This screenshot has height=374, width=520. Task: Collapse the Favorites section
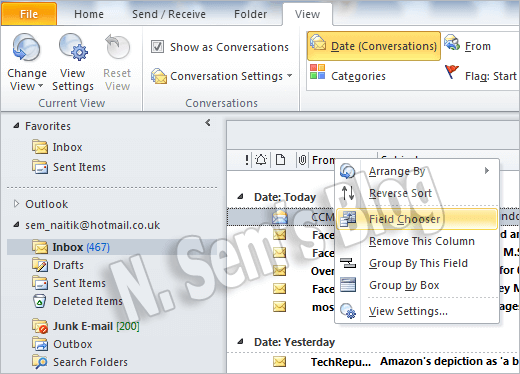[16, 126]
